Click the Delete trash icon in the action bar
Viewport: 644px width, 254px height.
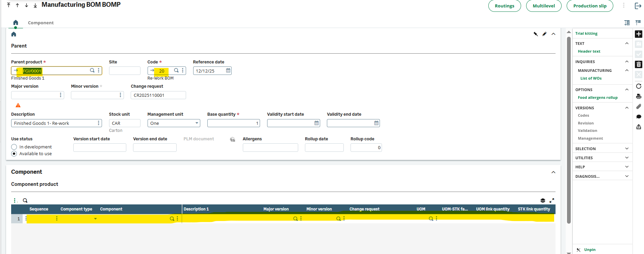(x=639, y=64)
